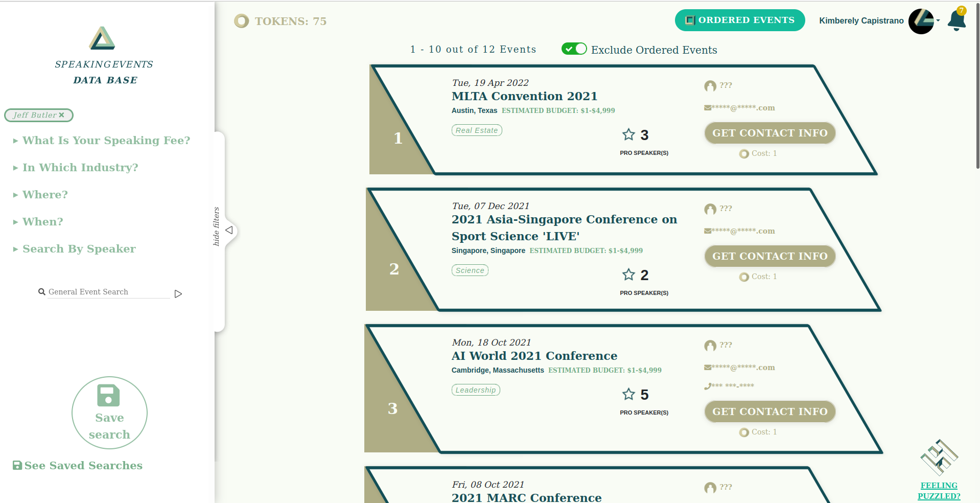Screen dimensions: 980x503
Task: Click the TOKENS: 75 label
Action: tap(291, 21)
